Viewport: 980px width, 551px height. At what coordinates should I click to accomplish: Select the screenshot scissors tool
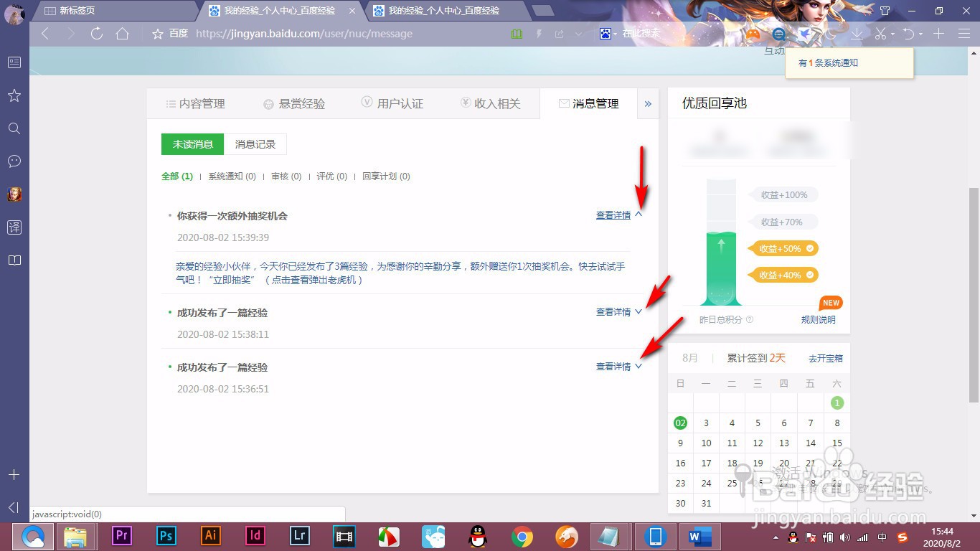[881, 34]
